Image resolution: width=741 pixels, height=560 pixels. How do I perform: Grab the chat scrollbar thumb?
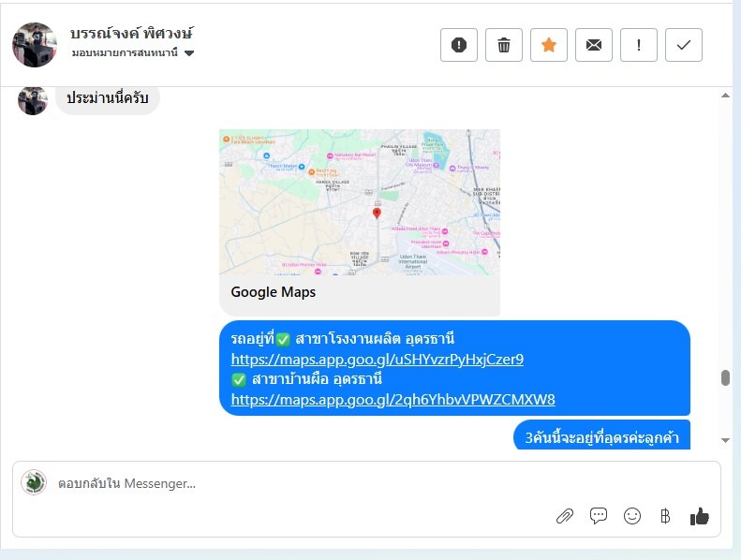(x=725, y=378)
